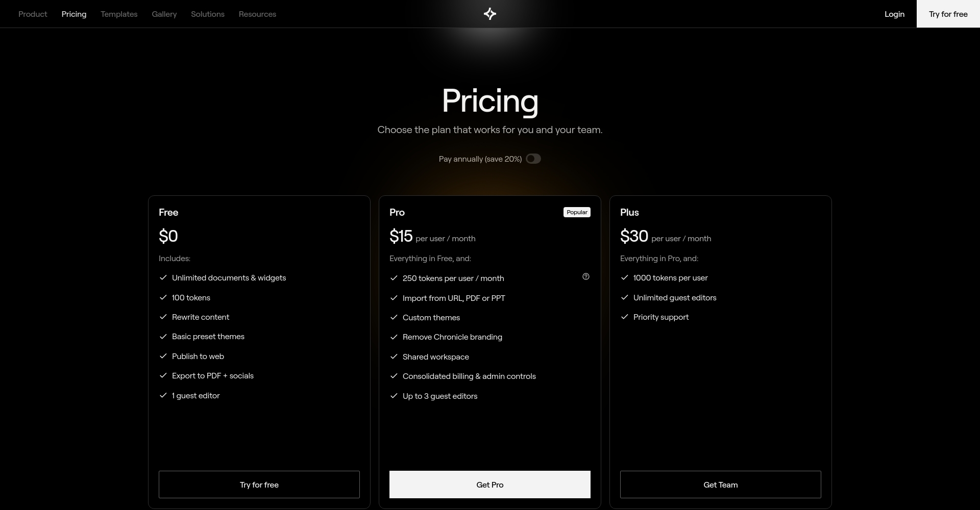
Task: Open the Gallery nav item
Action: [x=164, y=14]
